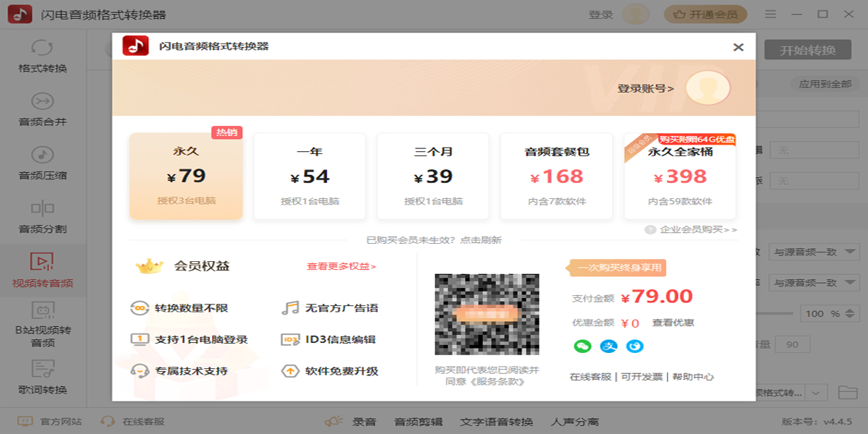Switch to 视频转音频 in the sidebar

coord(43,271)
